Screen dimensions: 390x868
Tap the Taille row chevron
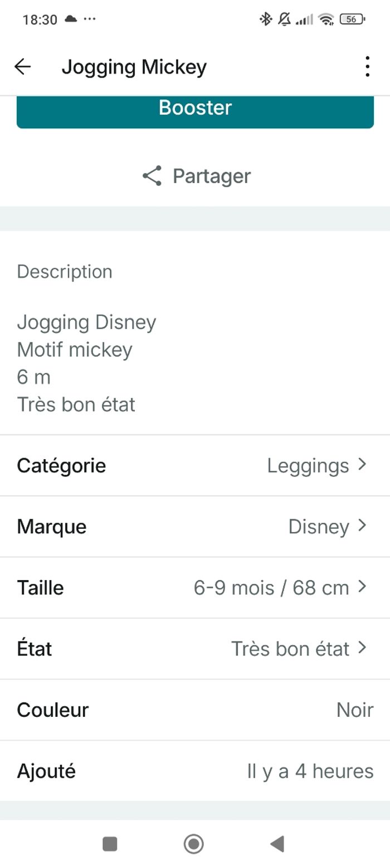pyautogui.click(x=363, y=586)
